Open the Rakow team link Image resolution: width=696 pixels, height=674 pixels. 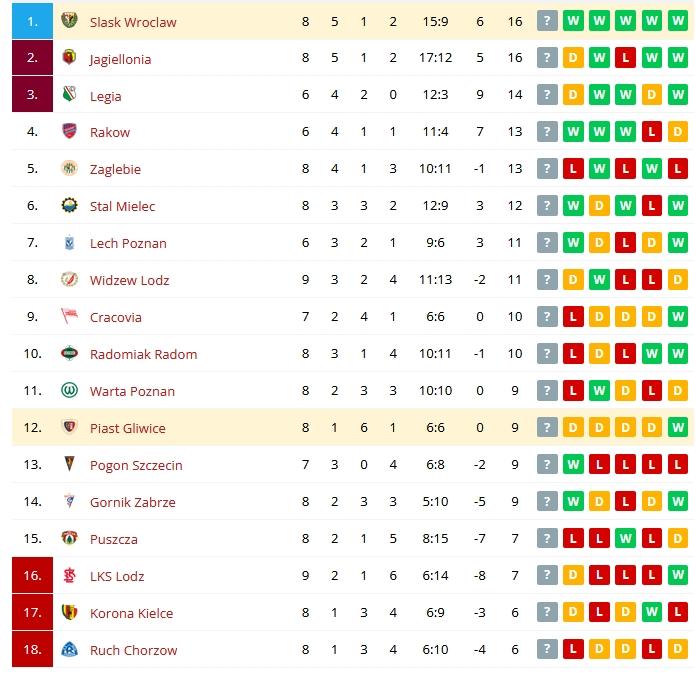[110, 132]
